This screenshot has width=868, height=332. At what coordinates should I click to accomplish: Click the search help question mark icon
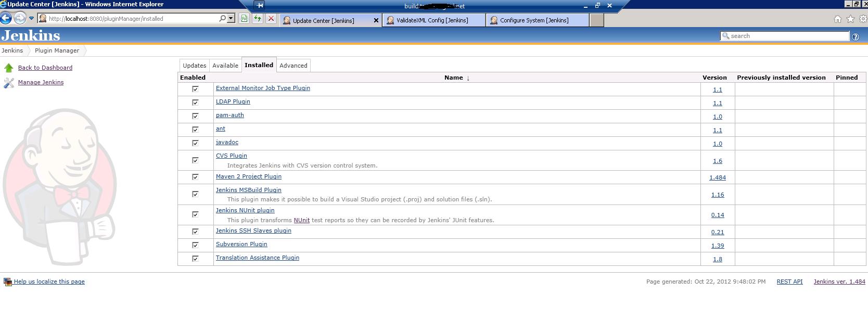(855, 36)
